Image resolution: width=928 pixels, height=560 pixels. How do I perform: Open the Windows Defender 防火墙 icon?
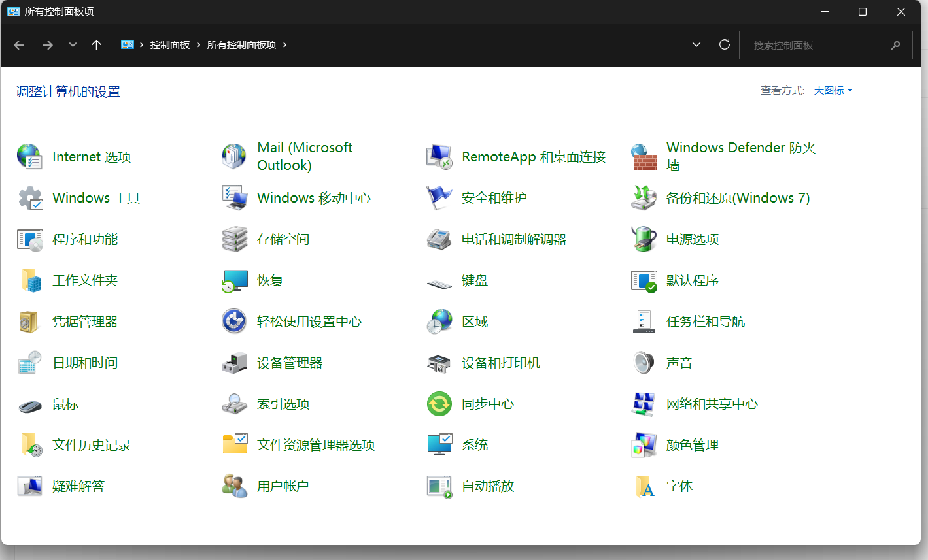coord(644,157)
